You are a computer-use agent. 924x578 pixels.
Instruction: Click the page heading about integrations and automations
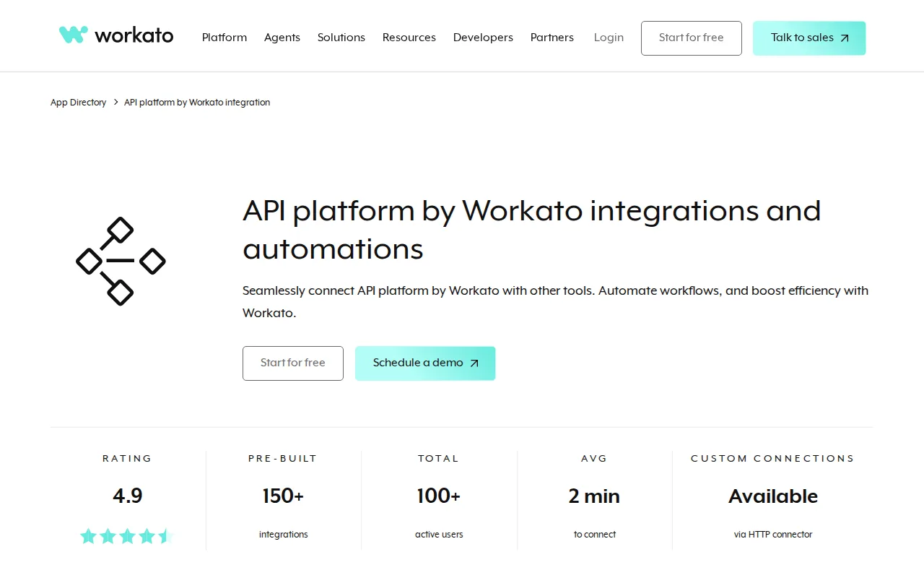532,230
